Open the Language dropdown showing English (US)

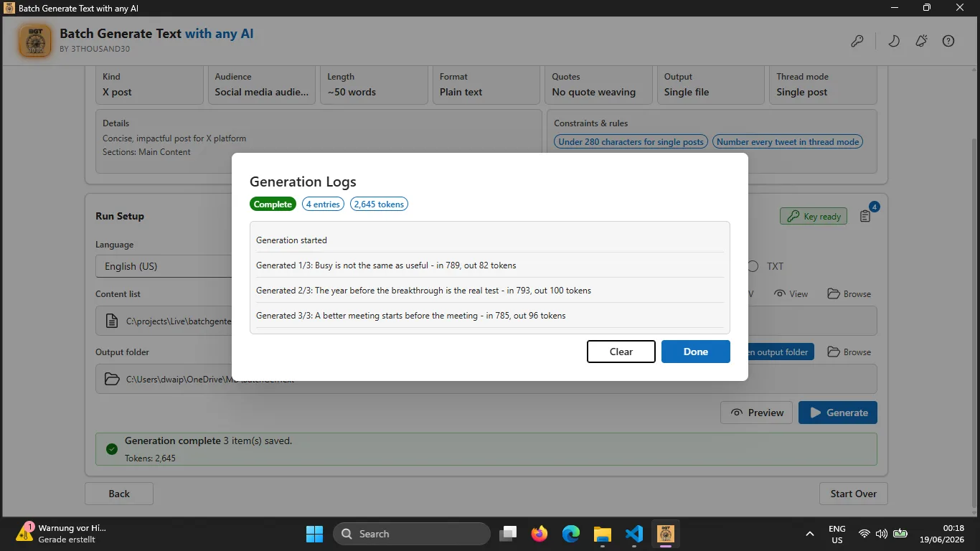tap(164, 266)
